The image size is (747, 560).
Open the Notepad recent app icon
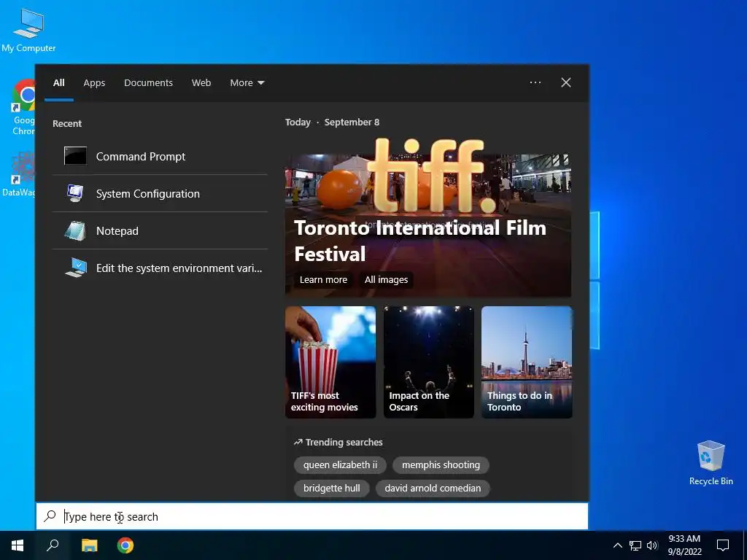[x=75, y=231]
